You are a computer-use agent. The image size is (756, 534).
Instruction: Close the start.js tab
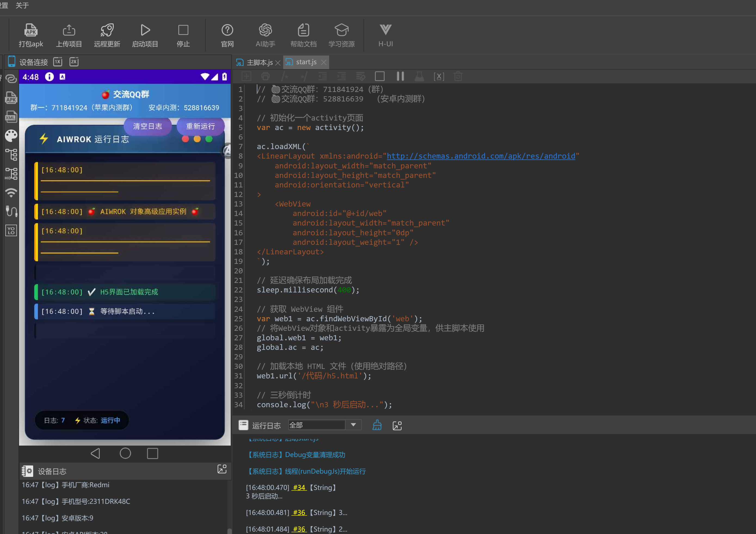point(324,62)
